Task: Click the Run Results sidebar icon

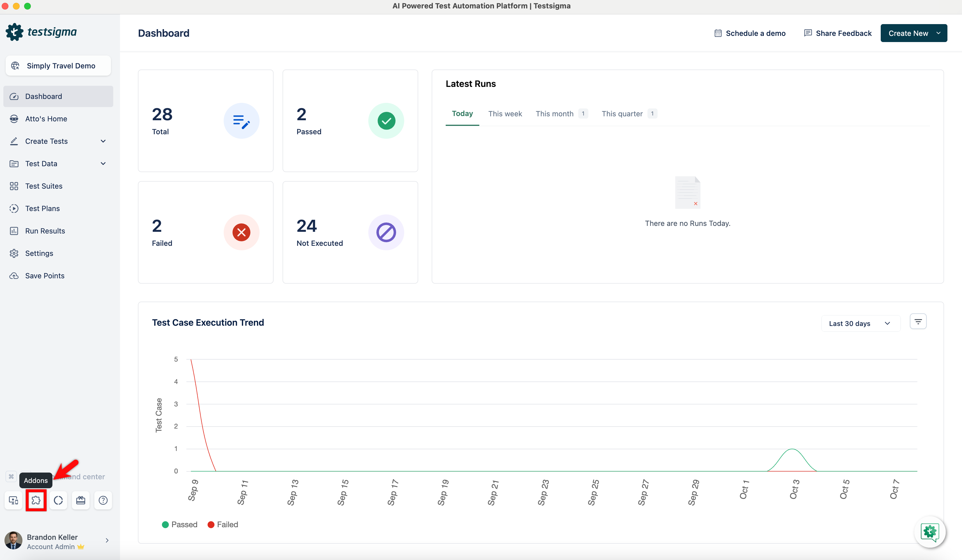Action: point(14,231)
